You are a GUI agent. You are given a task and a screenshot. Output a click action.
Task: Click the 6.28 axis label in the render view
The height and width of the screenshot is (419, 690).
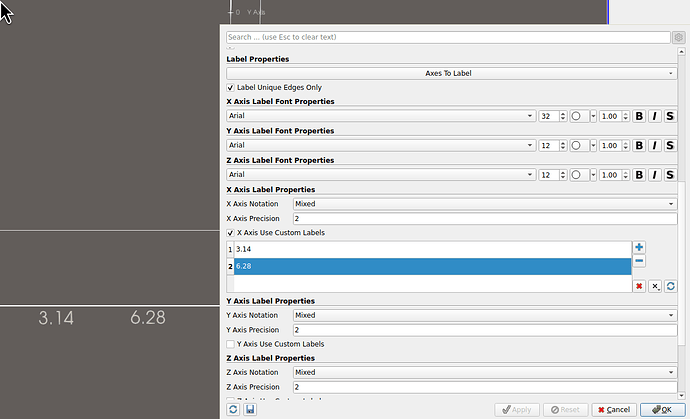pos(148,318)
